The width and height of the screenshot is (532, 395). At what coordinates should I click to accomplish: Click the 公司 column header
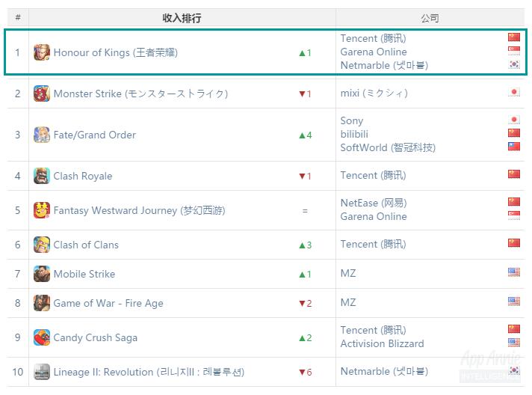(430, 18)
